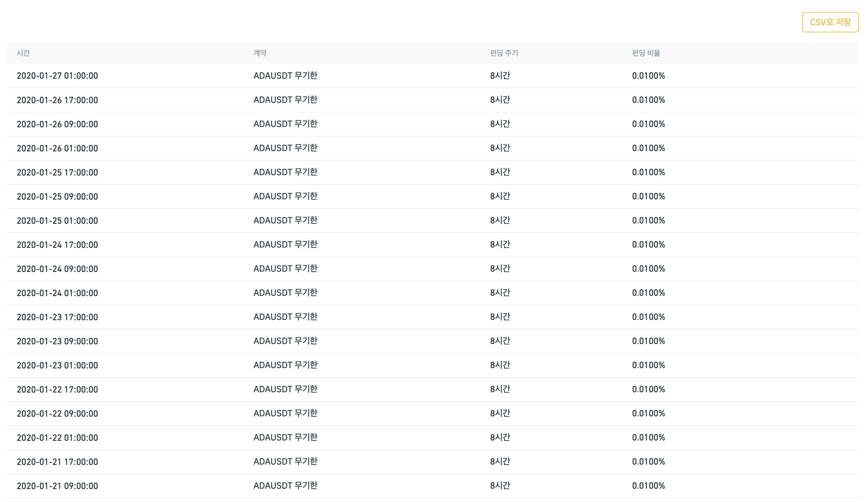Select the 2020-01-23 01:00:00 timestamp
The width and height of the screenshot is (868, 502).
point(57,365)
